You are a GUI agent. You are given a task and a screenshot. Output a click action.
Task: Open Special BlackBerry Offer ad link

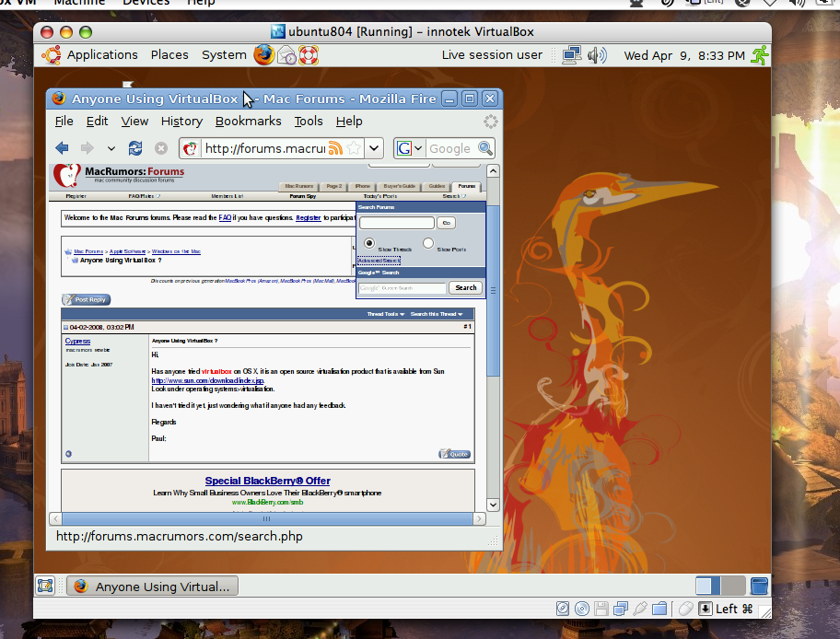pos(267,481)
